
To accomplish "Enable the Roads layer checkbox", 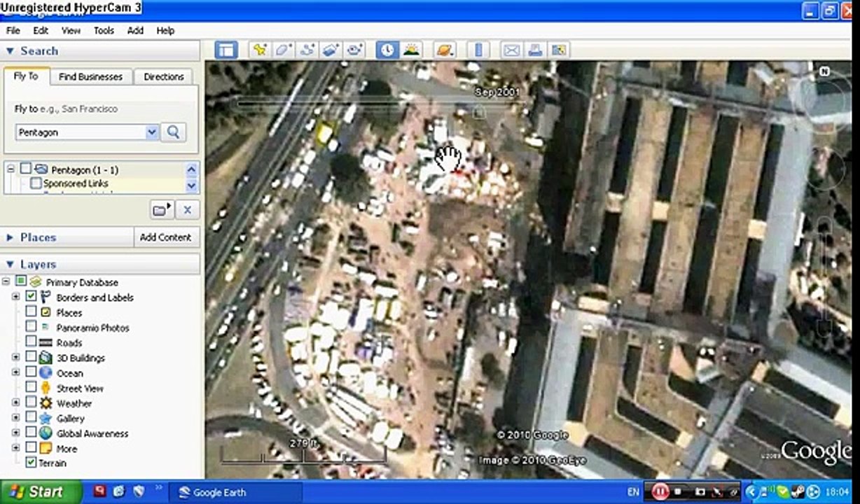I will pyautogui.click(x=31, y=342).
